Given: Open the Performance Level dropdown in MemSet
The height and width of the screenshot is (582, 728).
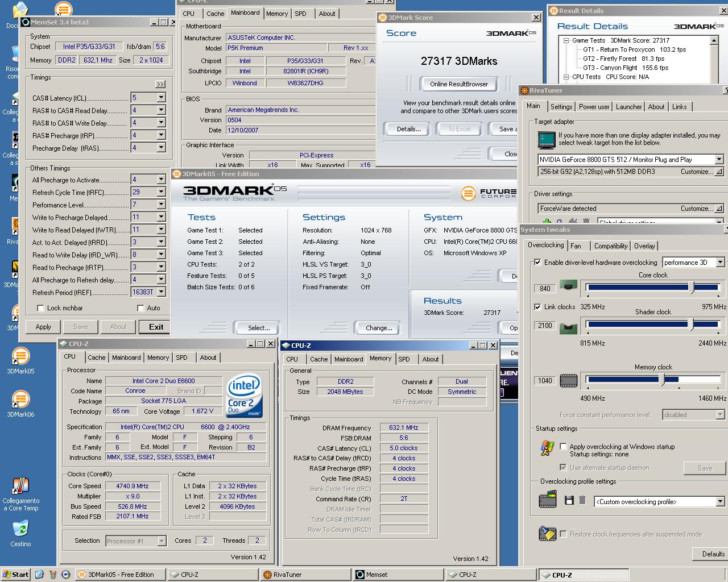Looking at the screenshot, I should click(161, 205).
